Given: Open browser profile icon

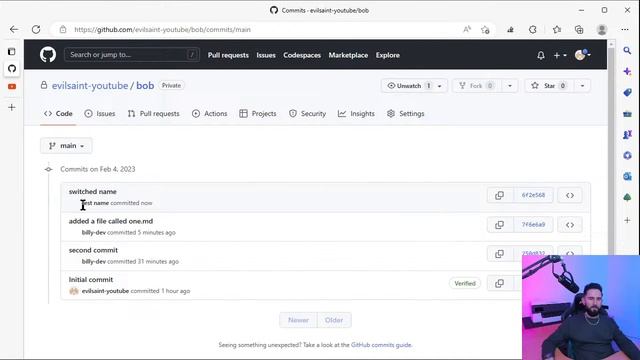Looking at the screenshot, I should [602, 29].
